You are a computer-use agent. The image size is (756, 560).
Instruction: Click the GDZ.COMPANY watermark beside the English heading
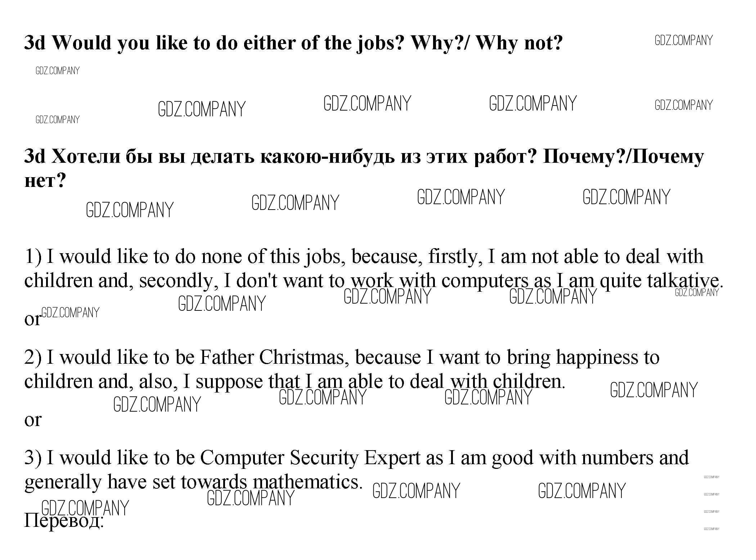tap(683, 40)
